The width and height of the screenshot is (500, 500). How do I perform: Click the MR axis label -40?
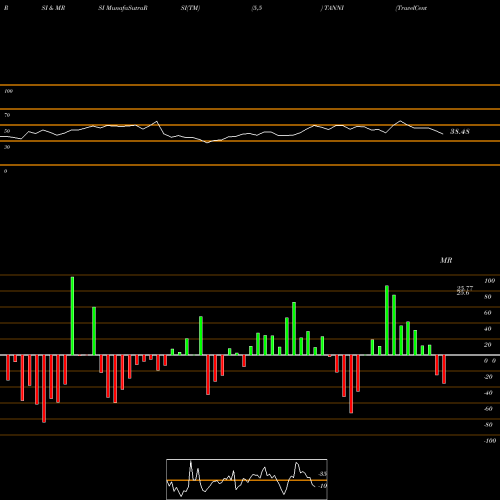click(488, 393)
